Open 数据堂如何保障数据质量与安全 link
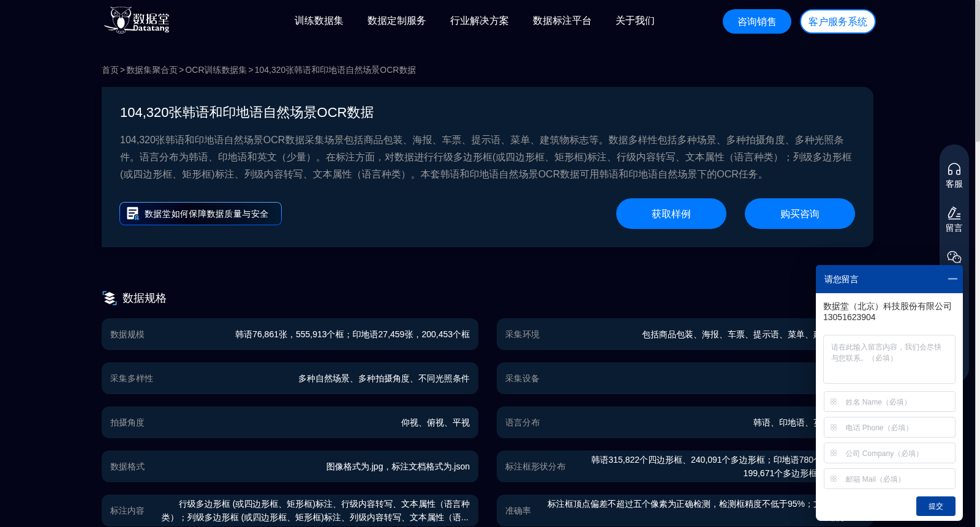This screenshot has height=527, width=980. [200, 214]
